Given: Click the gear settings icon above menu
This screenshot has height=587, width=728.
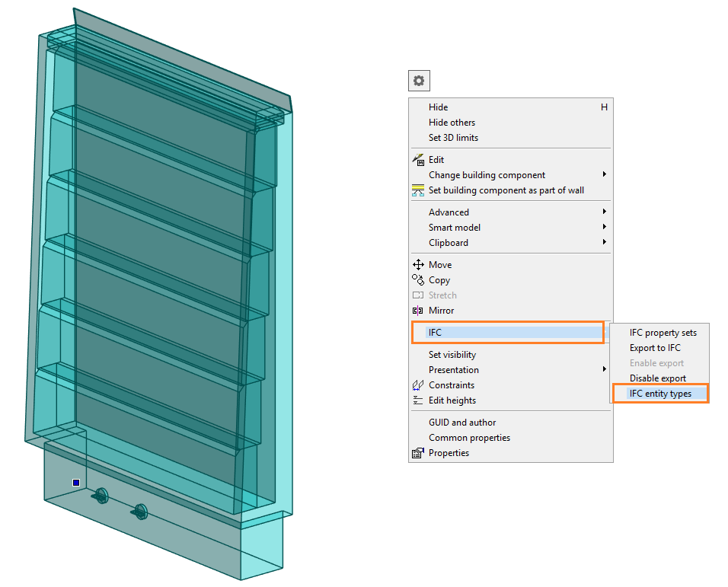Looking at the screenshot, I should coord(419,81).
